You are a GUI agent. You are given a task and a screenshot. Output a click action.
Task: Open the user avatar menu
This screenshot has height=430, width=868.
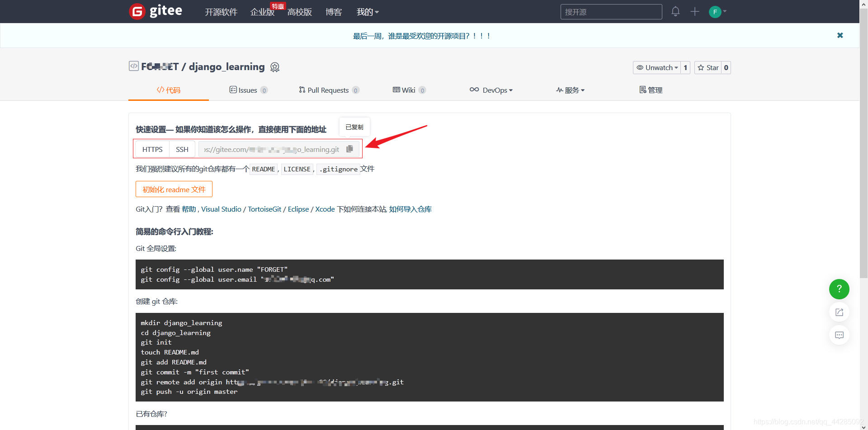(x=717, y=12)
